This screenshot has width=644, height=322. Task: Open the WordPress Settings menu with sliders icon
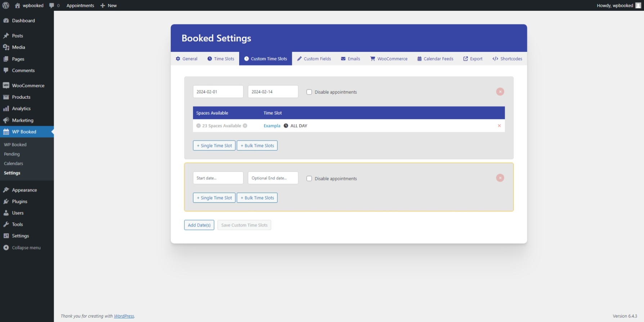click(27, 236)
